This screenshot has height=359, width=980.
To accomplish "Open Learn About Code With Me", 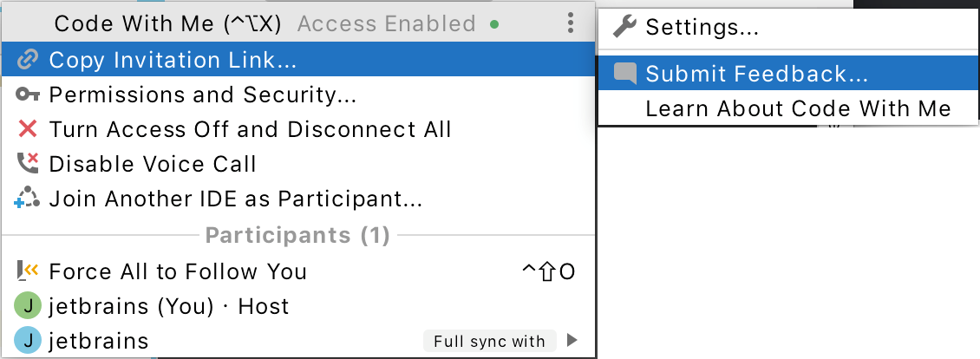I will tap(798, 108).
